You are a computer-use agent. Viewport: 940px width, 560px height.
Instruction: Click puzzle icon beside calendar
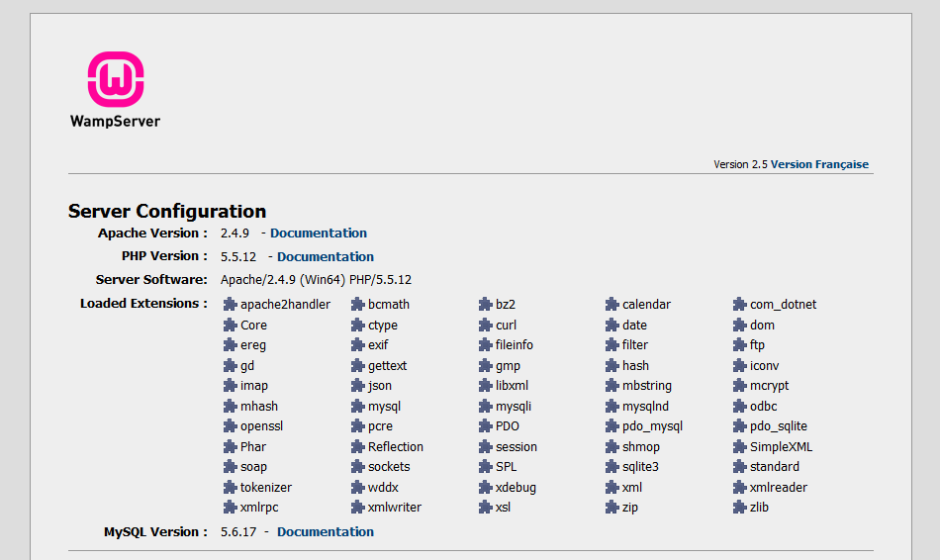pyautogui.click(x=612, y=305)
